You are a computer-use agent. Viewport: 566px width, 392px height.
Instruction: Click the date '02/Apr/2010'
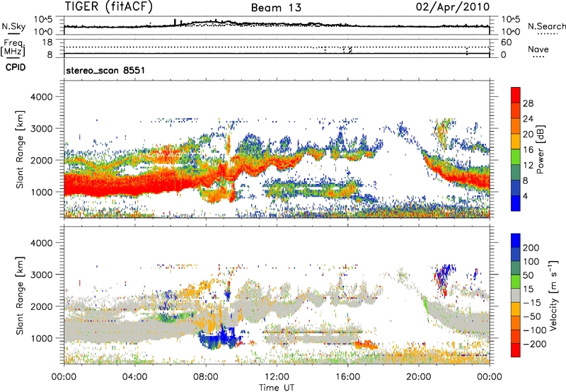[453, 7]
